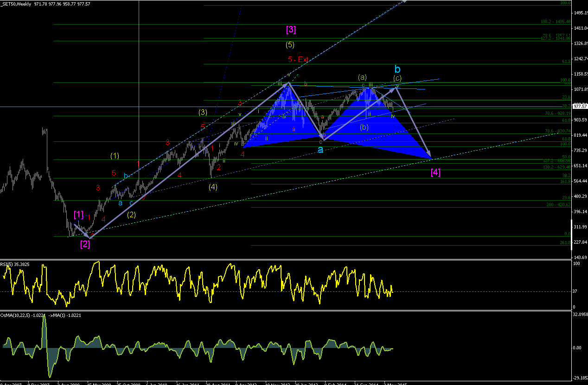This screenshot has height=385, width=588.
Task: Select the magenta [1] wave label
Action: [79, 215]
